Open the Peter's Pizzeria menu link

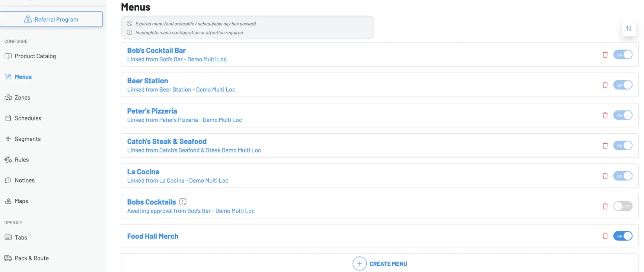click(152, 111)
